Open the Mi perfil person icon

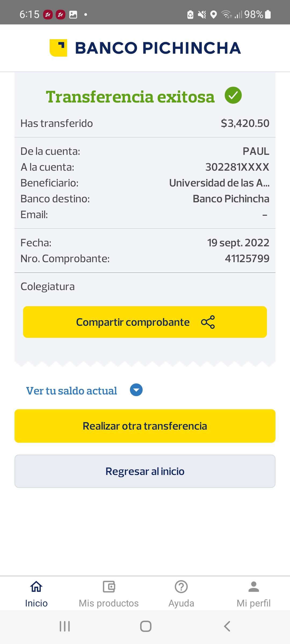[x=253, y=587]
